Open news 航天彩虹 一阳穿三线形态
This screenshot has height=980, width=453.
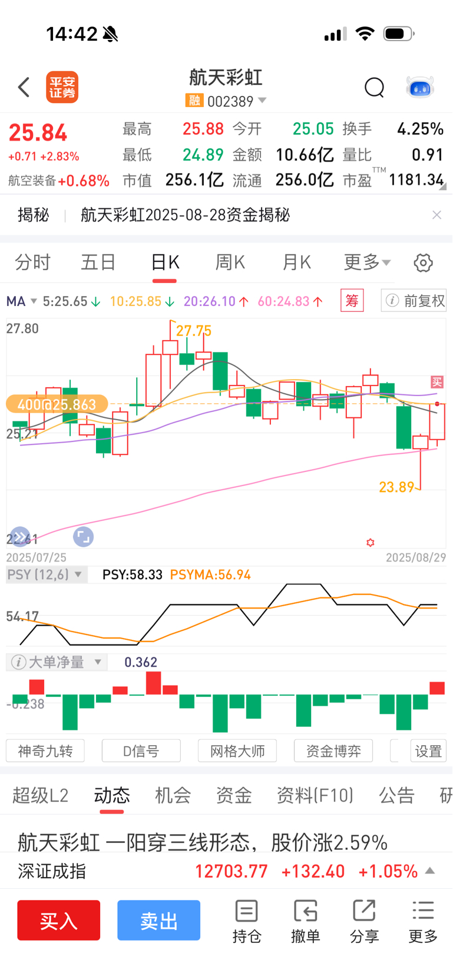202,842
